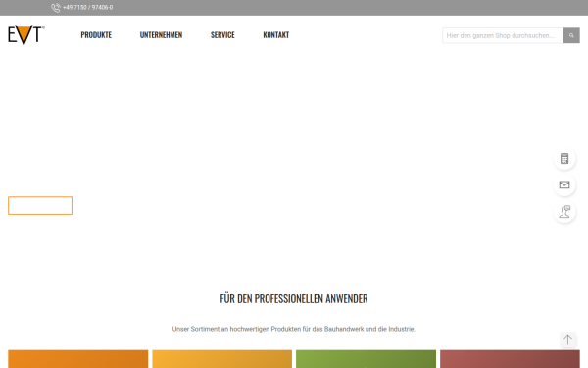Screen dimensions: 588x368
Task: Focus the shop search input field
Action: point(503,35)
